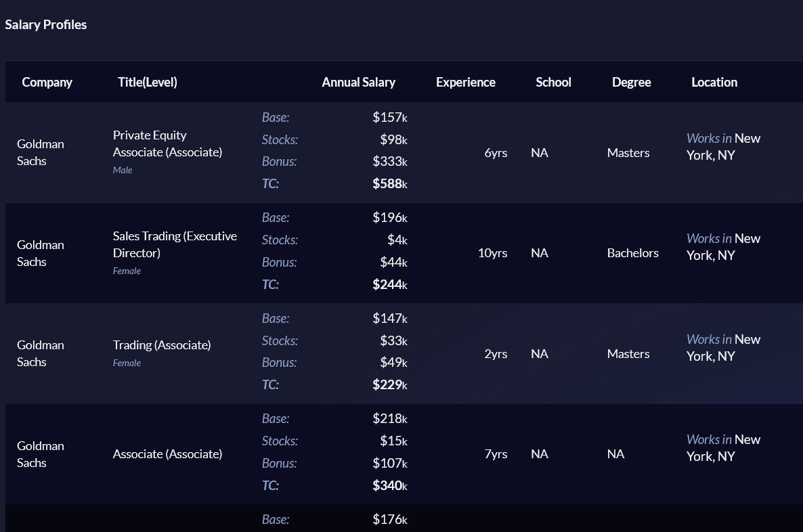The width and height of the screenshot is (803, 532).
Task: Select Private Equity Associate (Associate) title
Action: pyautogui.click(x=167, y=144)
